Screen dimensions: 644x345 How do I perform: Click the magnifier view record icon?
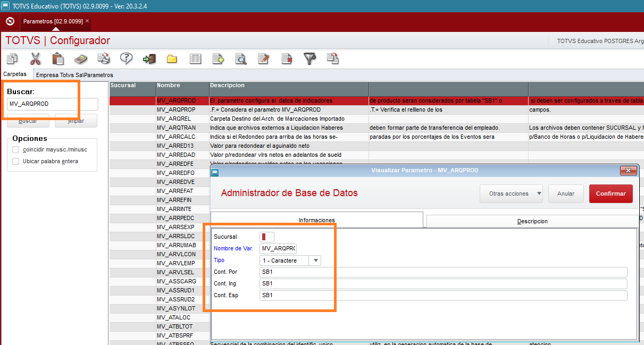[241, 58]
